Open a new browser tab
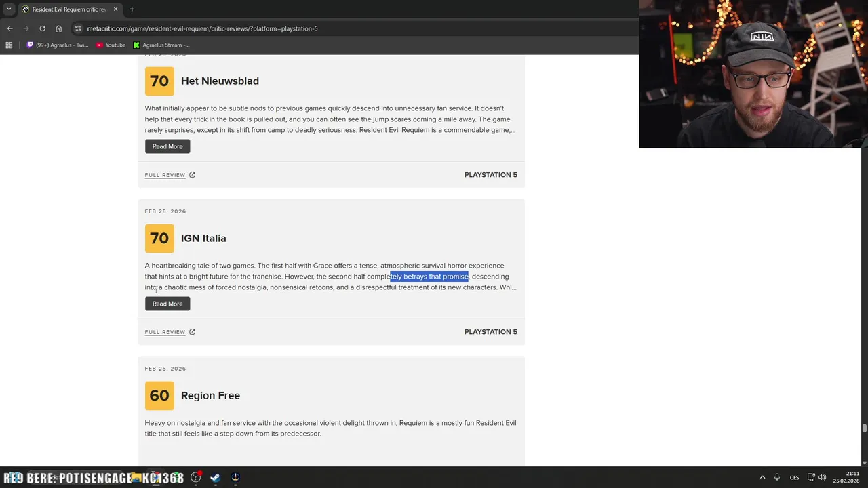This screenshot has width=868, height=488. [x=132, y=9]
